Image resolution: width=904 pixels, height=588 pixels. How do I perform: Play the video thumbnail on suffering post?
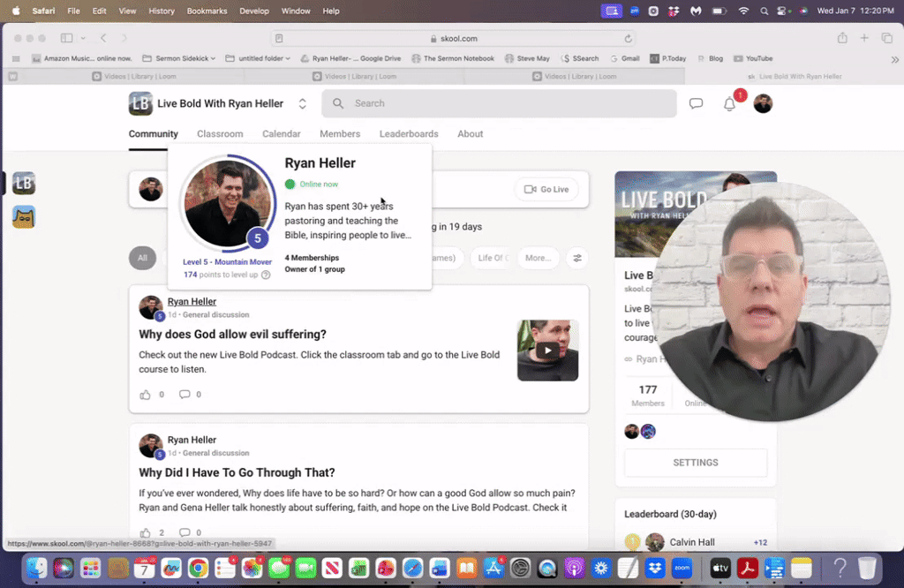point(547,351)
